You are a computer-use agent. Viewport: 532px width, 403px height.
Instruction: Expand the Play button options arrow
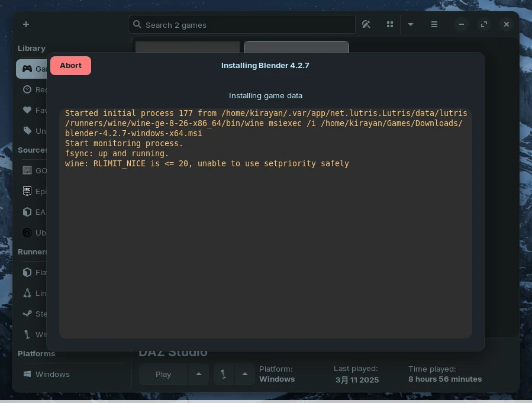point(199,374)
